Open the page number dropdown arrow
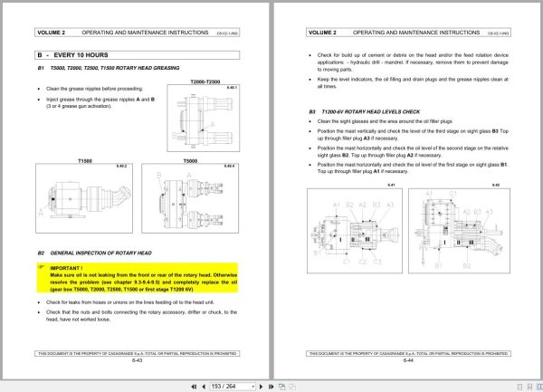 point(253,387)
